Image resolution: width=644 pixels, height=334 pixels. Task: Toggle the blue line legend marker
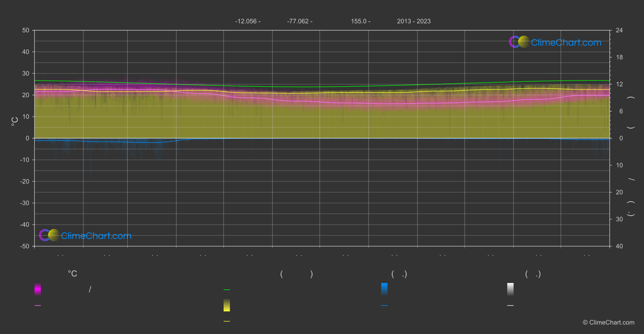click(384, 306)
